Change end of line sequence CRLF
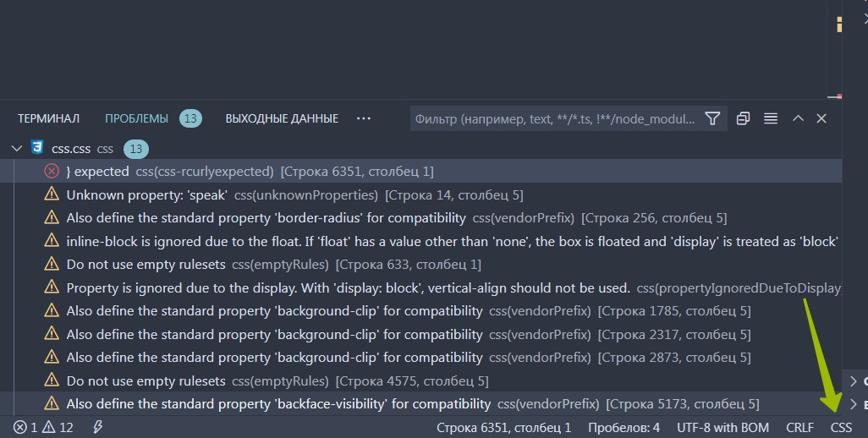This screenshot has width=868, height=438. point(800,428)
